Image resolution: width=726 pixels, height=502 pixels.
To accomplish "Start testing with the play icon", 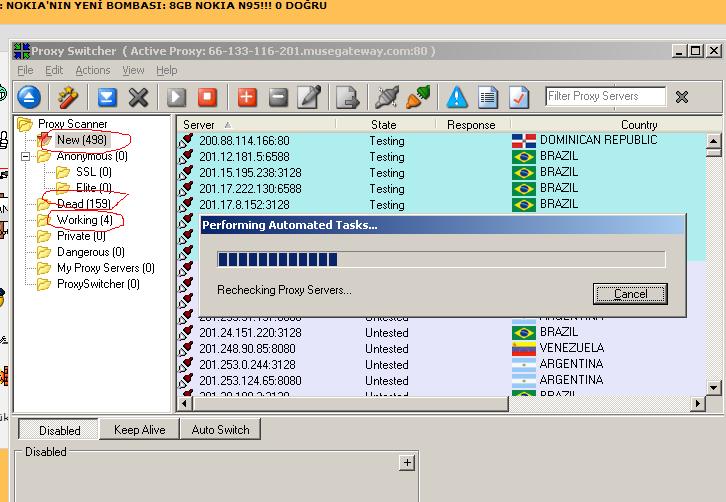I will (176, 97).
